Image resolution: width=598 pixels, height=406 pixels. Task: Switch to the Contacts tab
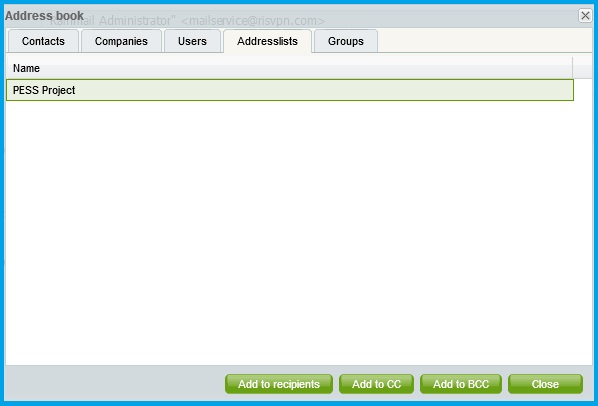pyautogui.click(x=43, y=41)
